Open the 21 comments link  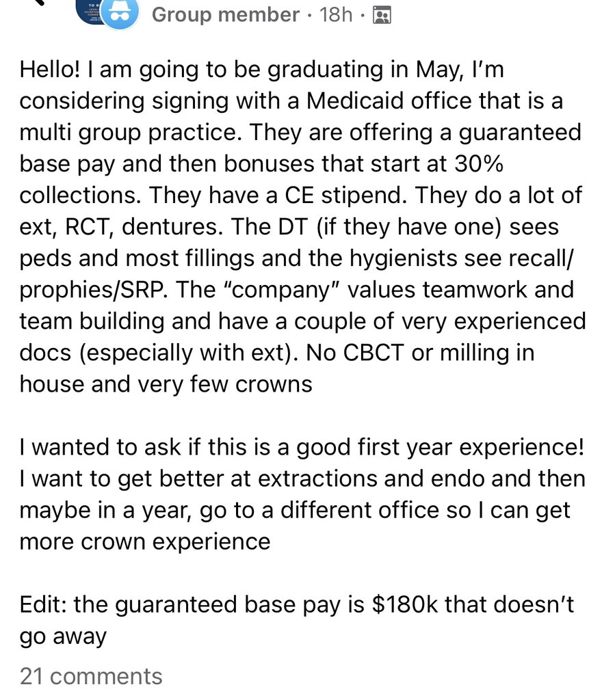[91, 676]
